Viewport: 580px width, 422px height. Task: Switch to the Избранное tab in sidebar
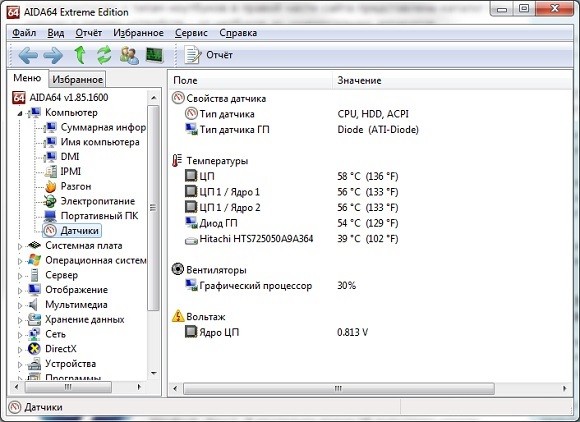77,79
